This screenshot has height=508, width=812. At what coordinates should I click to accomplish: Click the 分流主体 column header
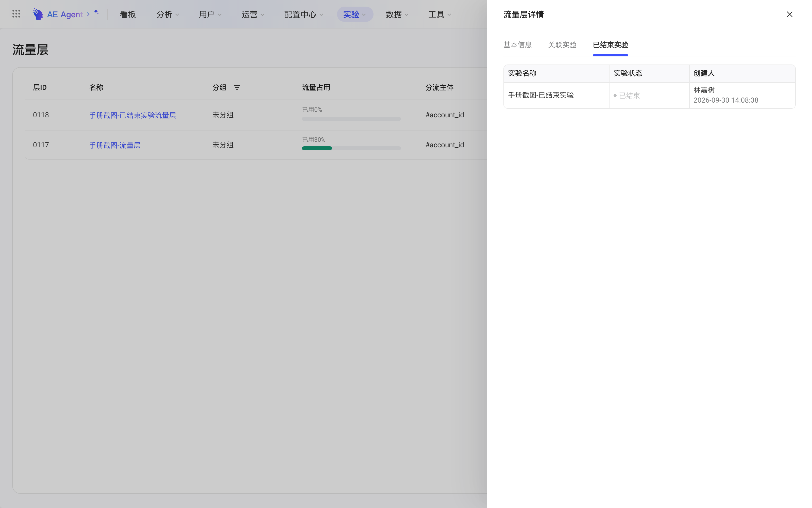(x=439, y=87)
